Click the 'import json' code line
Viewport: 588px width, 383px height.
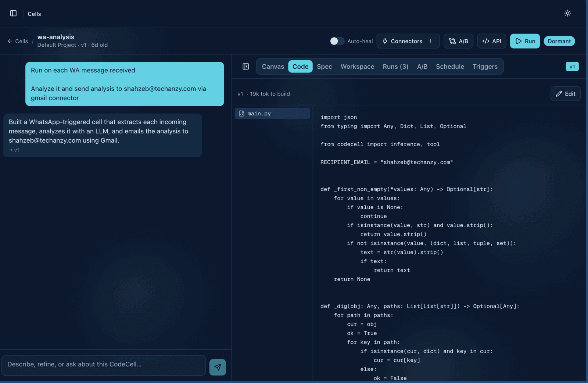[x=338, y=117]
